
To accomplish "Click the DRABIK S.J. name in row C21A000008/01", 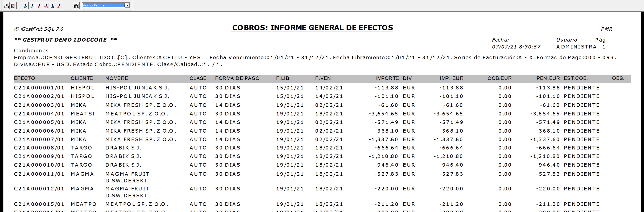I will (123, 148).
